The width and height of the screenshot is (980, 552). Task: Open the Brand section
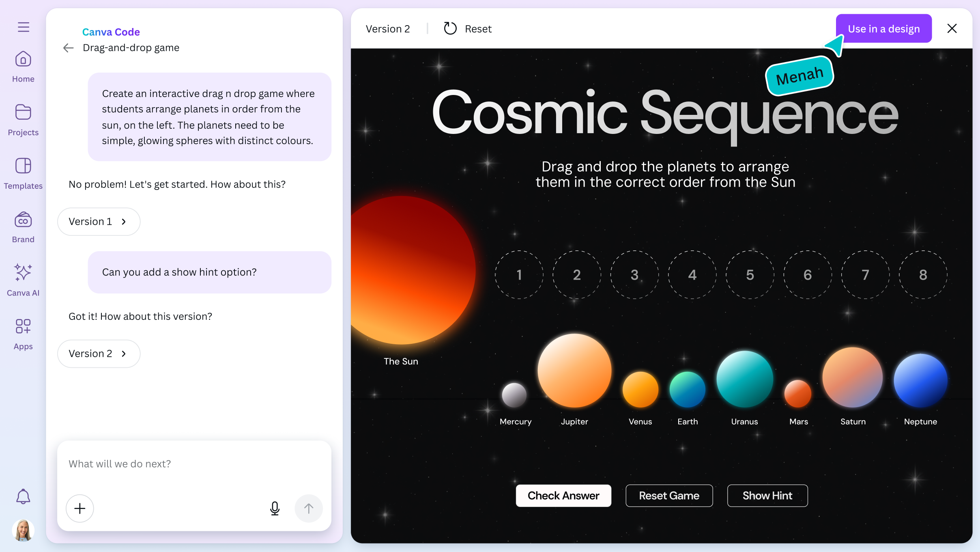point(23,225)
